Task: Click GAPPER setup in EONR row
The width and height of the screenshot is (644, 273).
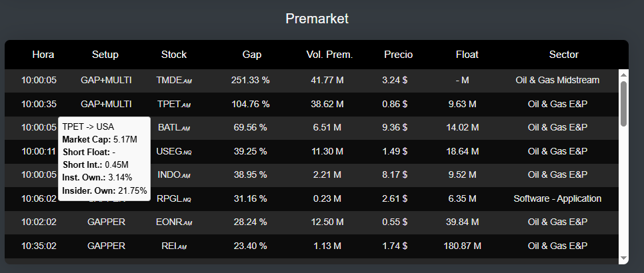Action: tap(107, 222)
